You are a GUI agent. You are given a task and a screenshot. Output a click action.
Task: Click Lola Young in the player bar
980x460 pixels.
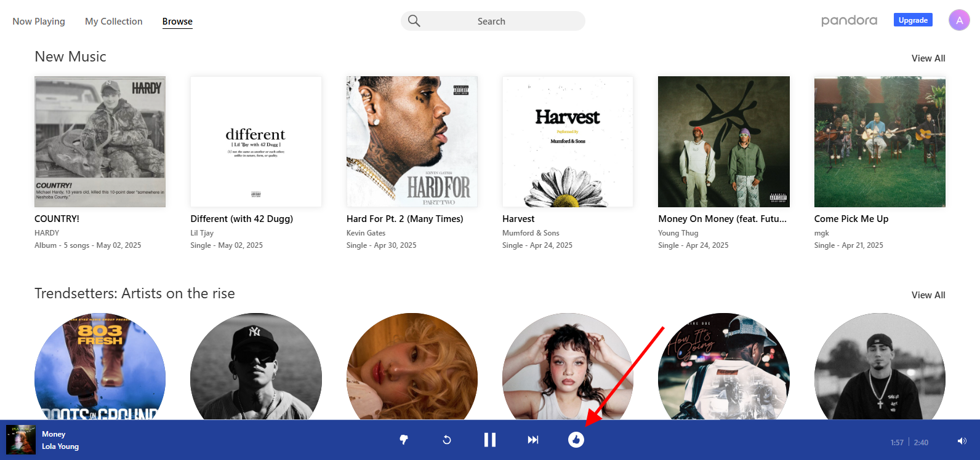pyautogui.click(x=60, y=446)
